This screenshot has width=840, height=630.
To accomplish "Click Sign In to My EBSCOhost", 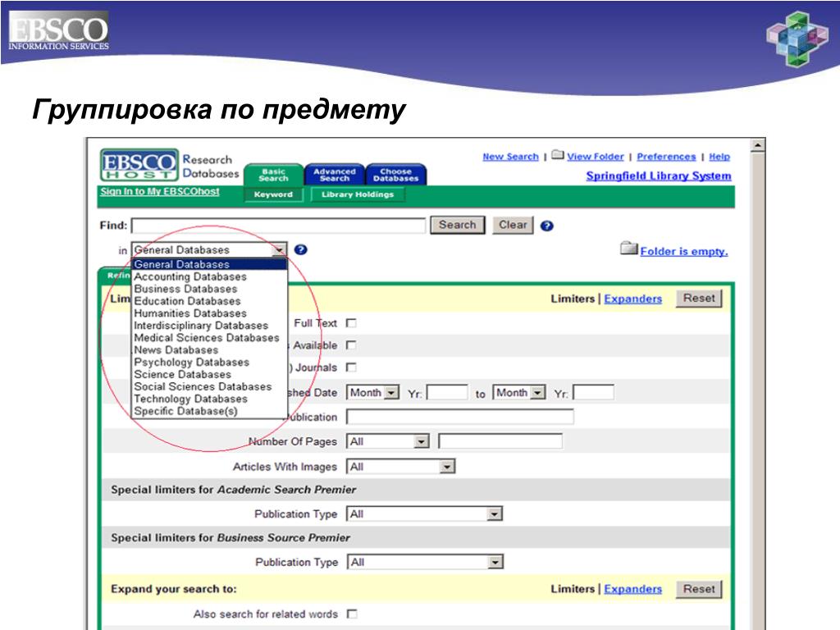I will [x=160, y=192].
